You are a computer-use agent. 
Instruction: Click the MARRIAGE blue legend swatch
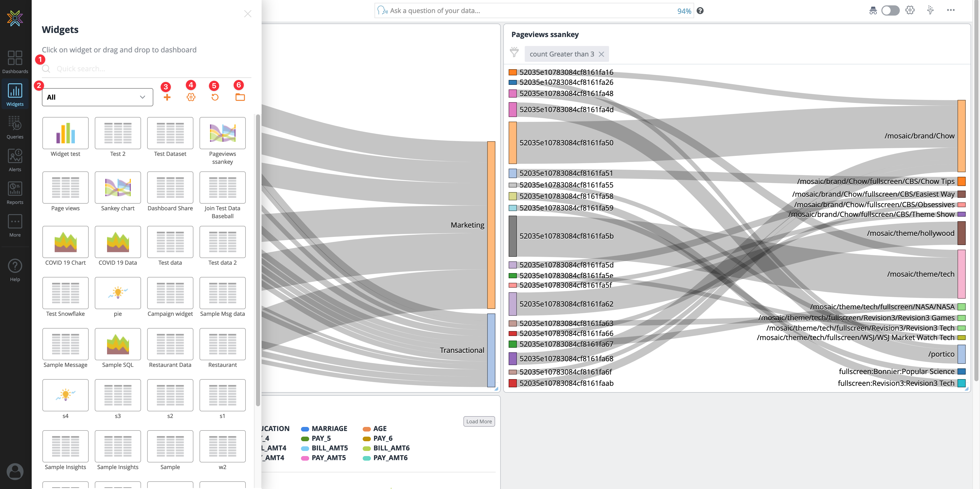(305, 429)
